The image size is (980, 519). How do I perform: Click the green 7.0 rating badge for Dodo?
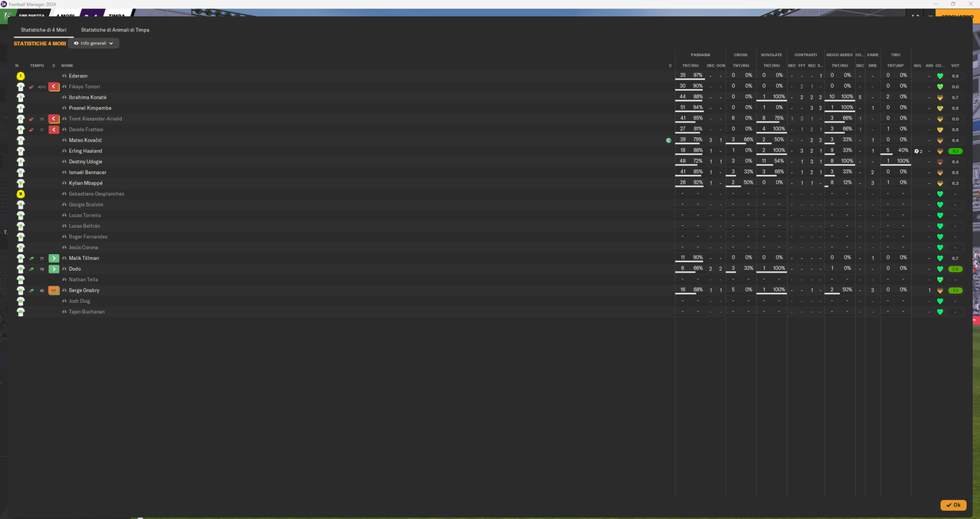click(x=955, y=269)
